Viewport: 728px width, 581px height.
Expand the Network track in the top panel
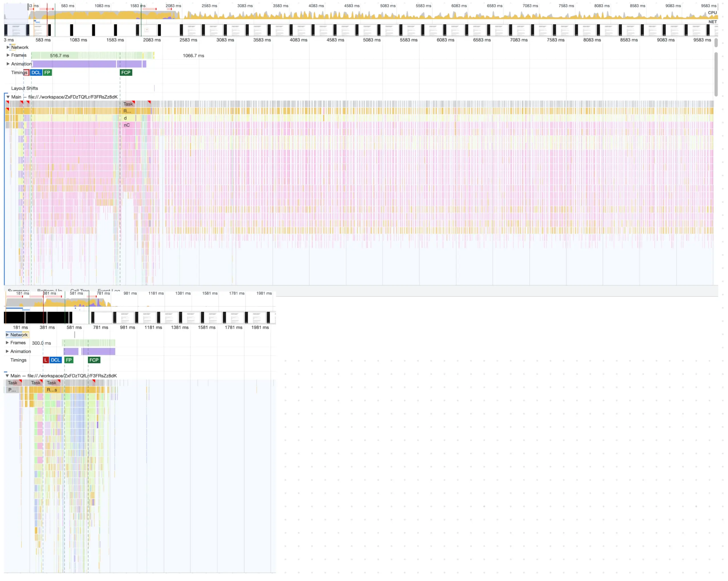8,47
